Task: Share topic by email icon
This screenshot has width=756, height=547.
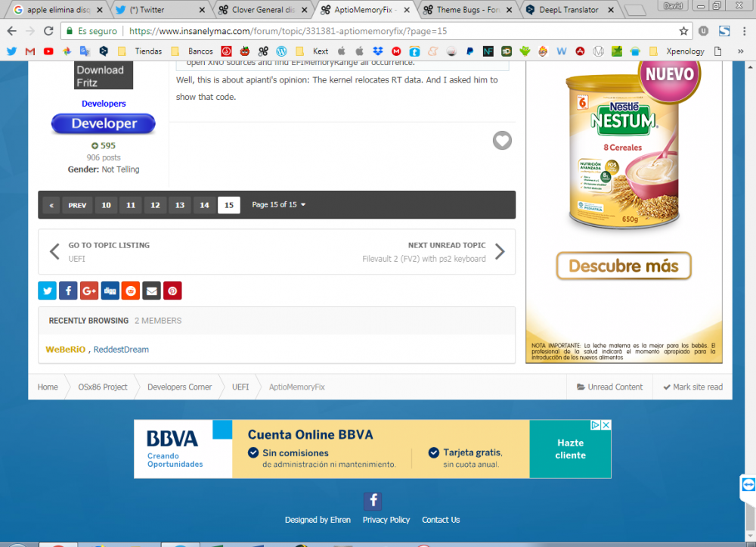Action: tap(151, 291)
